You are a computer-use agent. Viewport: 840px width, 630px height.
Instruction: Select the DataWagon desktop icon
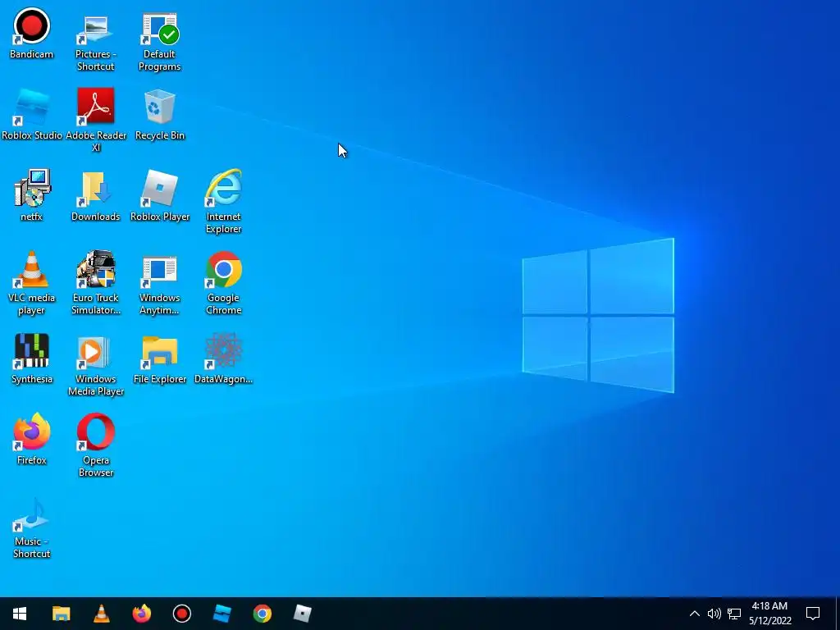223,358
